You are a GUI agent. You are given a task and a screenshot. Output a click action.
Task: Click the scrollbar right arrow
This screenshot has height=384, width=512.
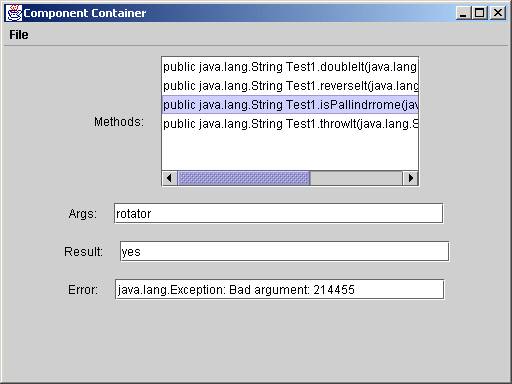(411, 178)
